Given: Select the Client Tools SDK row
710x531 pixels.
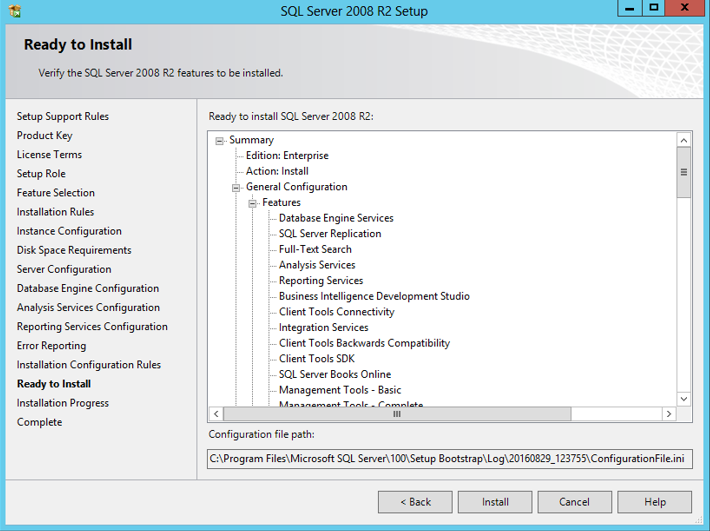Looking at the screenshot, I should pos(317,359).
